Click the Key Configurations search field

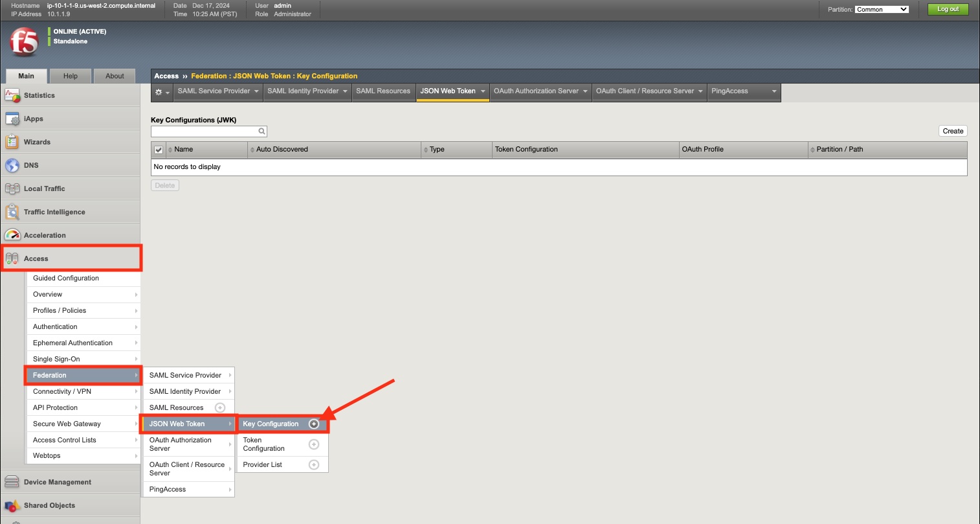[209, 131]
